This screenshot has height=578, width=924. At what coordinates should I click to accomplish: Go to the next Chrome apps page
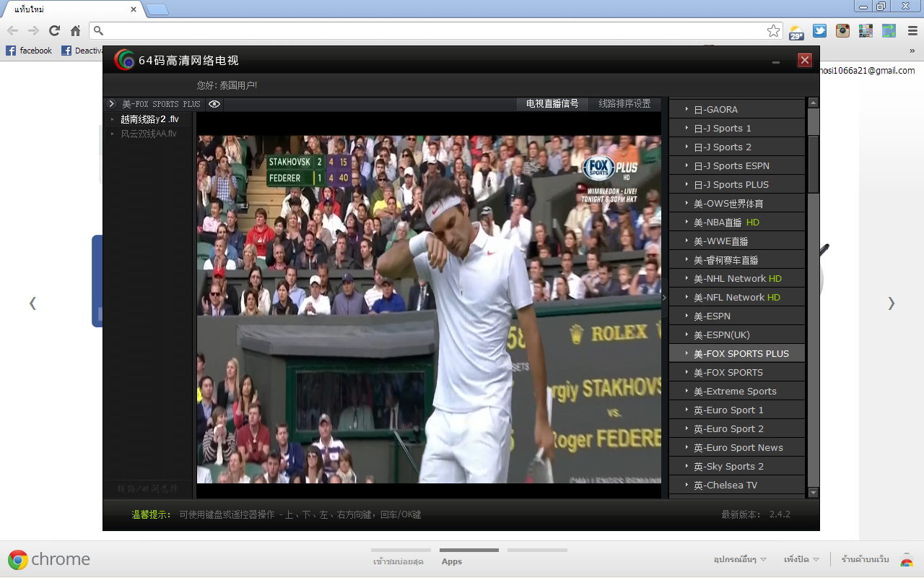pyautogui.click(x=892, y=303)
